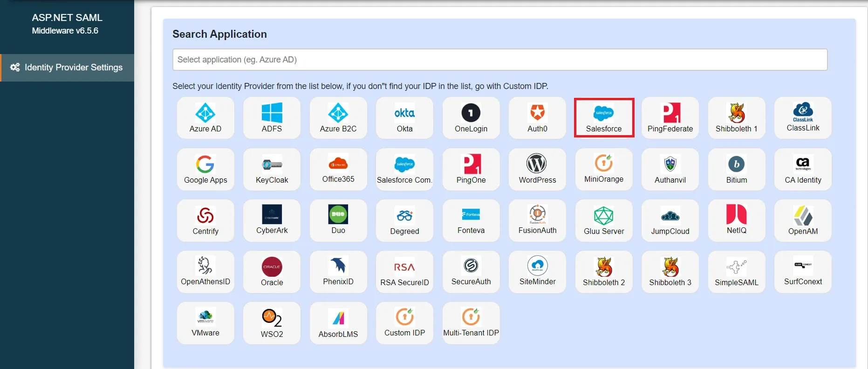Choose Google Apps as identity provider
Viewport: 868px width, 369px height.
pyautogui.click(x=205, y=169)
